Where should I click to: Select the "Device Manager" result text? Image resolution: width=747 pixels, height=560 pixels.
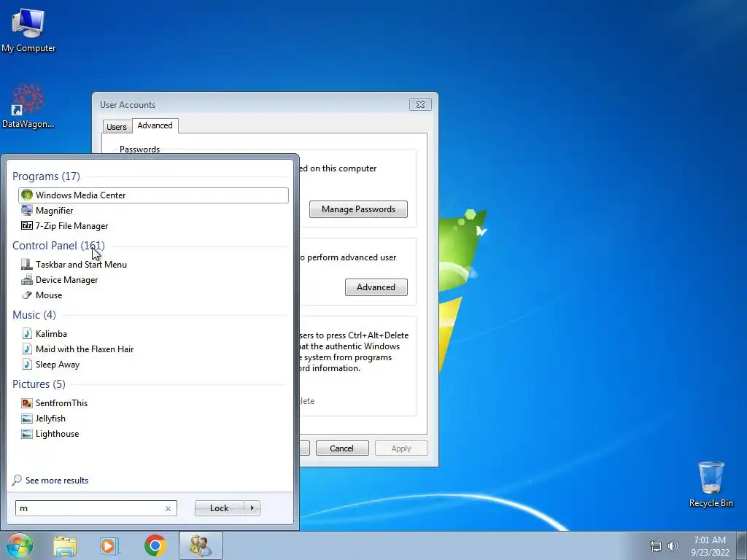(x=66, y=279)
